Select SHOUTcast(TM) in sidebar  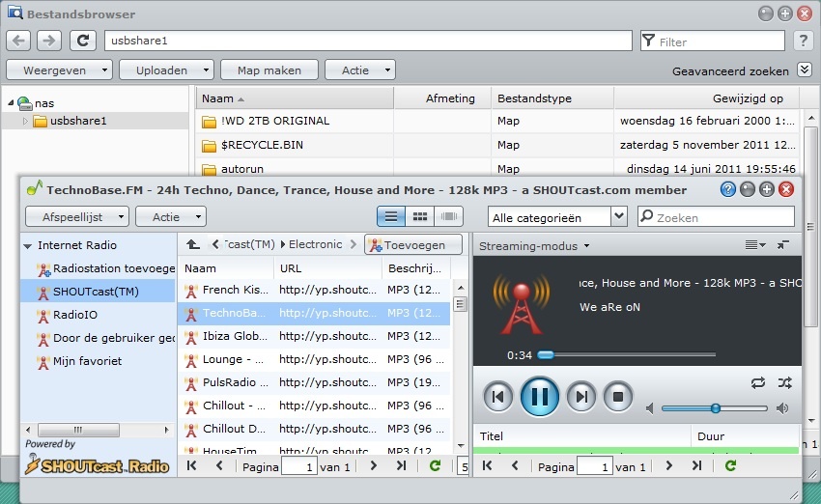(96, 292)
